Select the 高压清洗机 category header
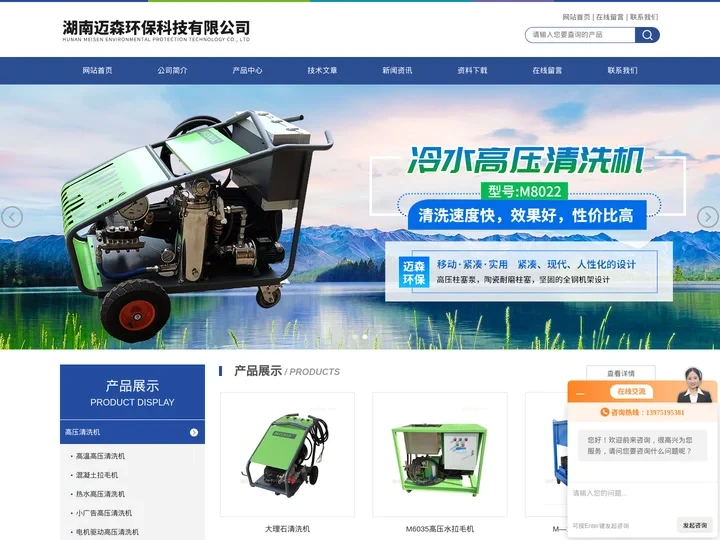This screenshot has height=540, width=720. pos(132,432)
